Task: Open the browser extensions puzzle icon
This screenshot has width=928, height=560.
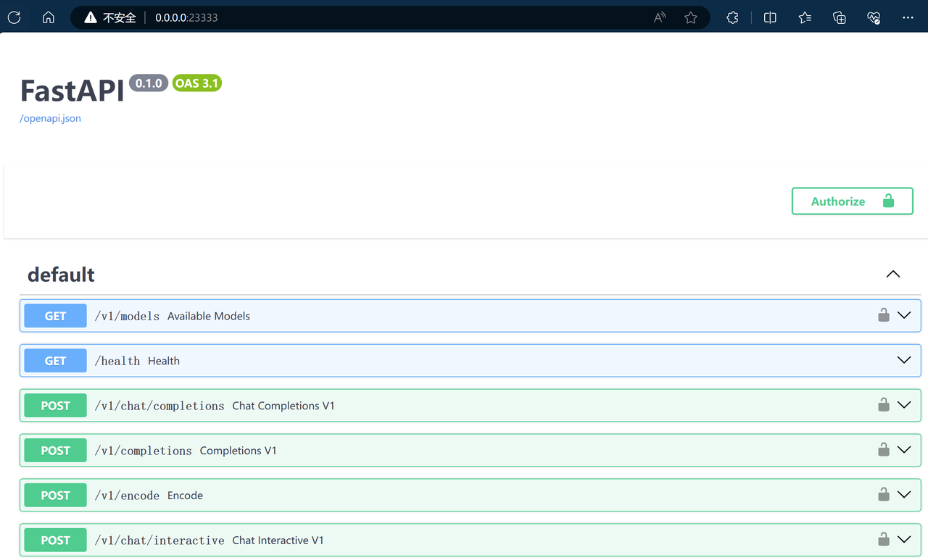Action: (x=732, y=17)
